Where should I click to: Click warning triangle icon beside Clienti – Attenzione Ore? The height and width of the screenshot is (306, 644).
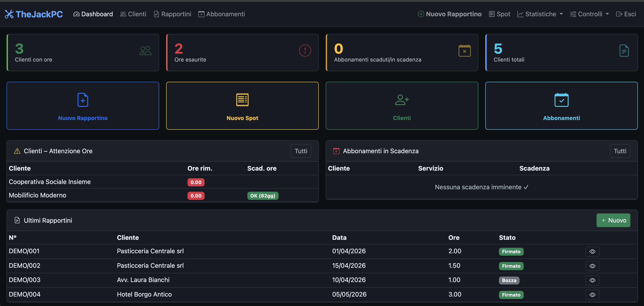[17, 151]
